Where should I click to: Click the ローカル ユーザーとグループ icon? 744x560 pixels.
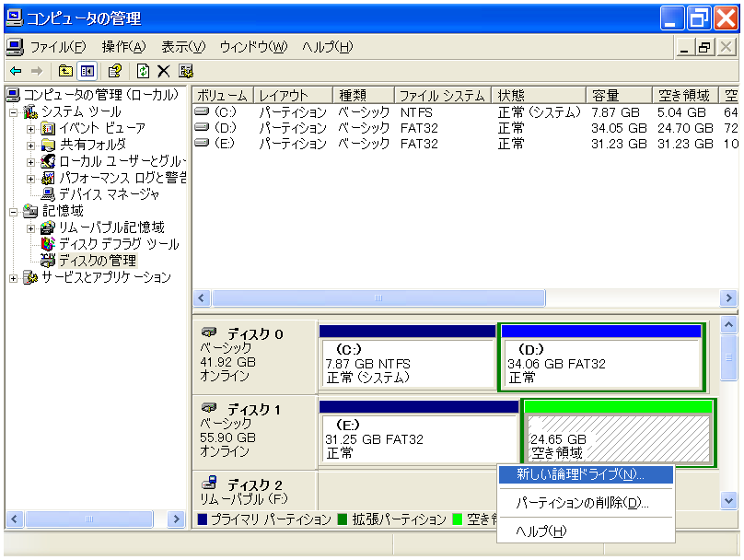point(48,161)
